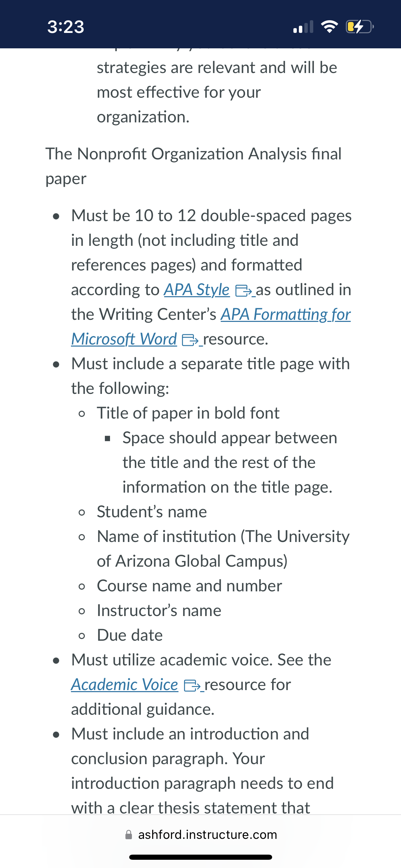Tap the 'Due date' list item
The width and height of the screenshot is (401, 868).
[x=130, y=636]
